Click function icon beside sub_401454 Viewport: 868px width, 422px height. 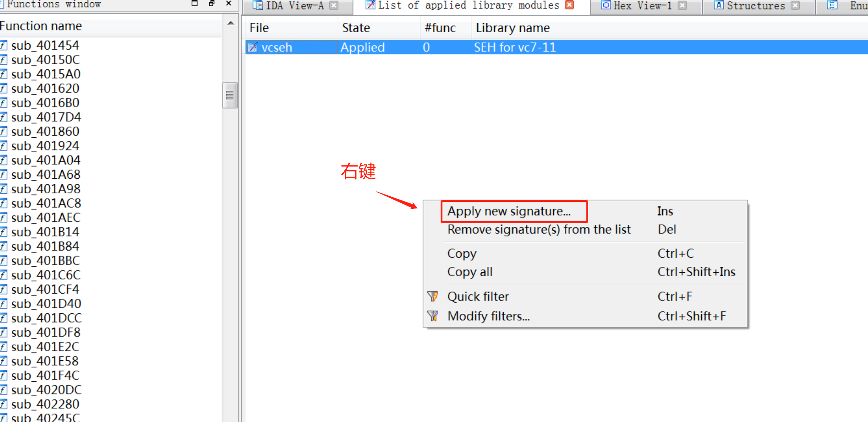coord(4,46)
